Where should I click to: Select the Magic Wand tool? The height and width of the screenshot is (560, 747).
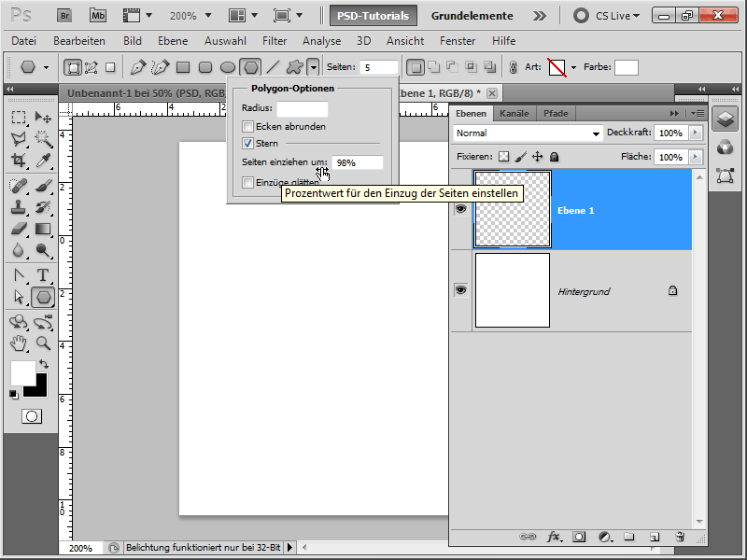[x=43, y=138]
